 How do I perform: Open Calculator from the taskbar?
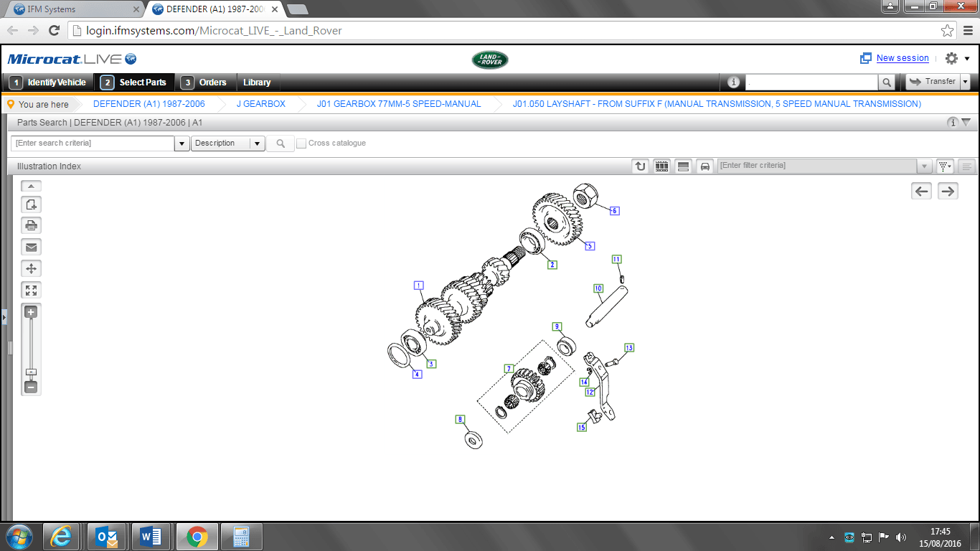point(241,537)
